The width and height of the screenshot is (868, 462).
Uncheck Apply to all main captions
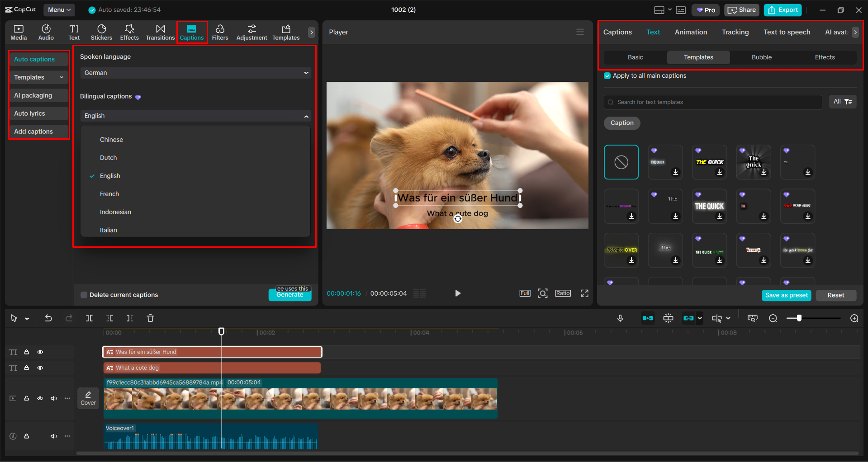(607, 75)
